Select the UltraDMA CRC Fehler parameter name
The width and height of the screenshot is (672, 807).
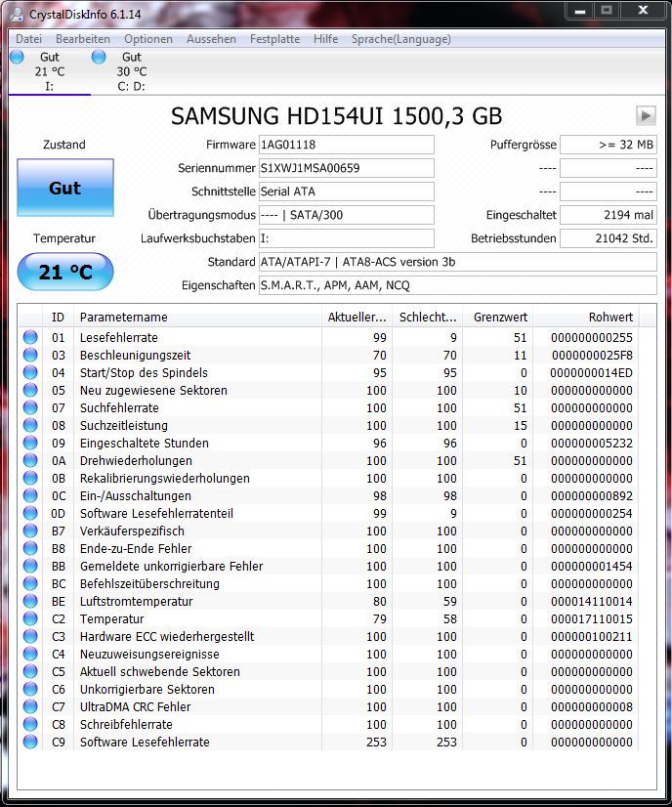135,706
